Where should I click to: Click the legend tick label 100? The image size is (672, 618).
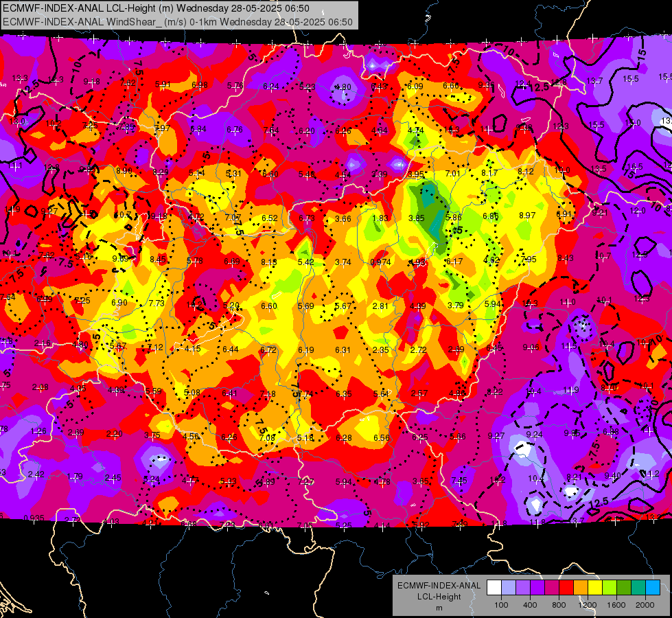pos(501,605)
